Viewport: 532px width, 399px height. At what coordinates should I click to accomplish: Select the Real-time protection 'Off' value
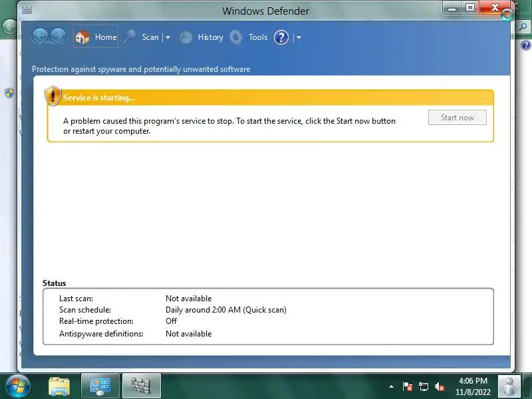(x=171, y=321)
